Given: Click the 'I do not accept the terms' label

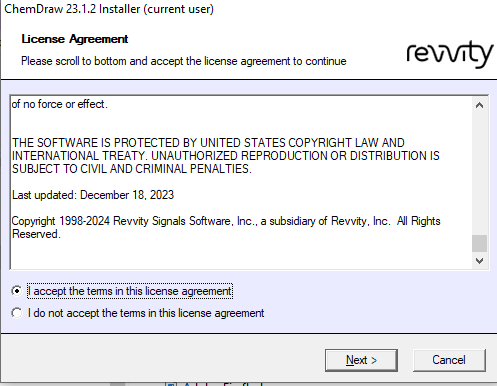Looking at the screenshot, I should click(x=146, y=313).
